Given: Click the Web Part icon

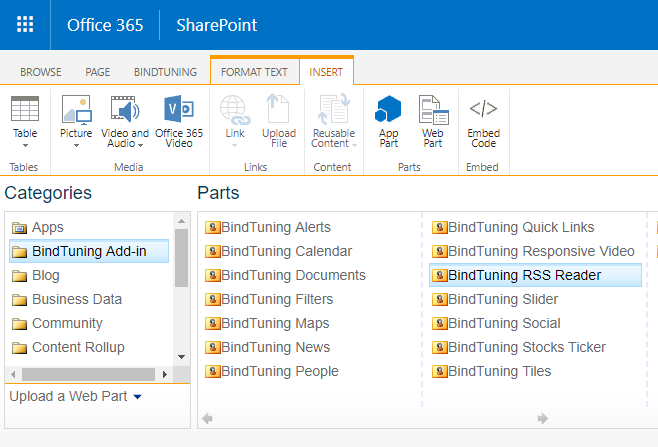Looking at the screenshot, I should pos(433,110).
